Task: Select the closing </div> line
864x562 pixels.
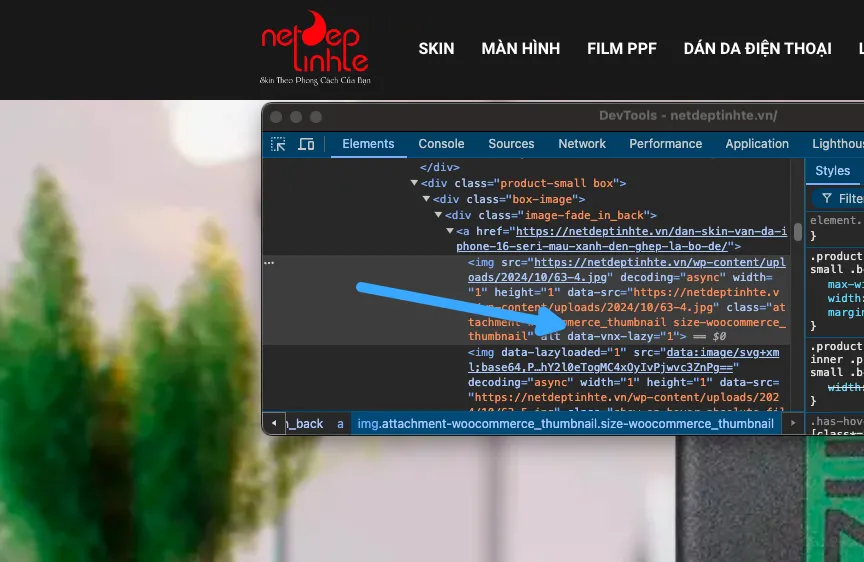Action: click(440, 167)
